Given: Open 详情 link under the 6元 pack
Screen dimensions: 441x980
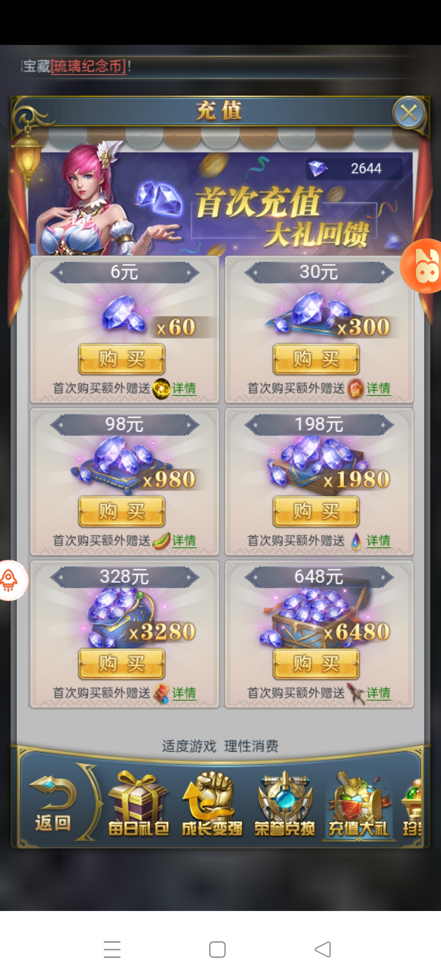Looking at the screenshot, I should (184, 388).
